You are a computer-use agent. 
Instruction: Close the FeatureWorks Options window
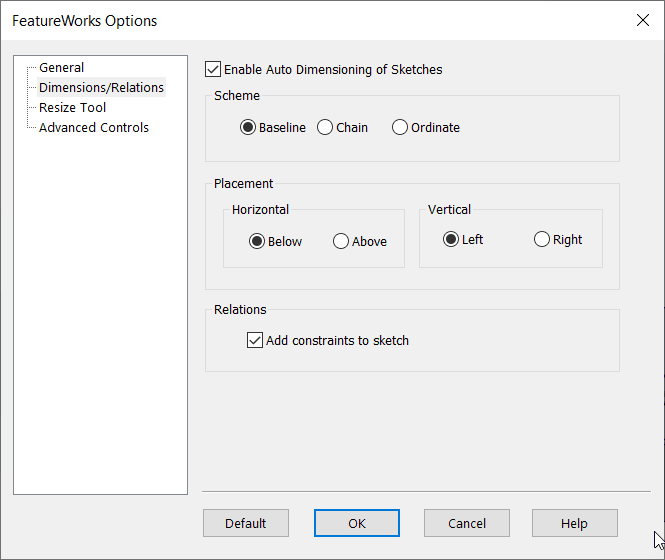coord(643,20)
